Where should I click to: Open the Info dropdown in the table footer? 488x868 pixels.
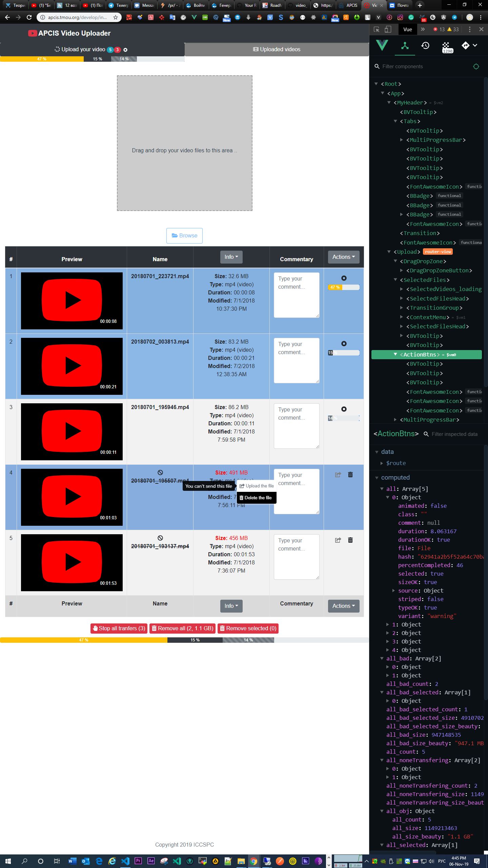(x=231, y=606)
